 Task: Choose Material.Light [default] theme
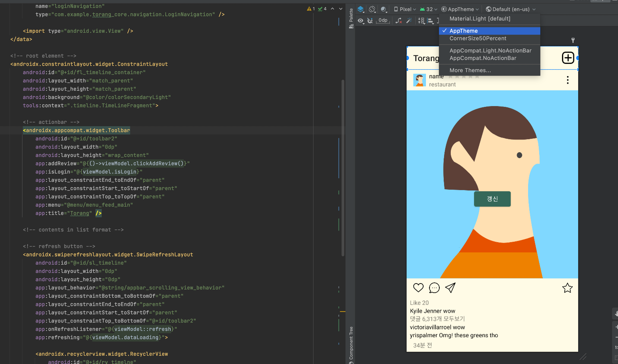coord(480,19)
